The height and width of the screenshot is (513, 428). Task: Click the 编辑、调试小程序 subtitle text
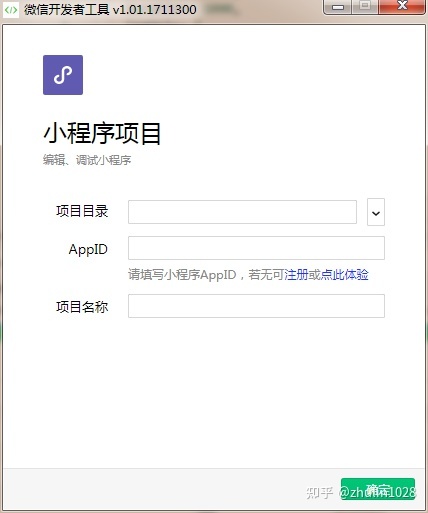pyautogui.click(x=87, y=160)
